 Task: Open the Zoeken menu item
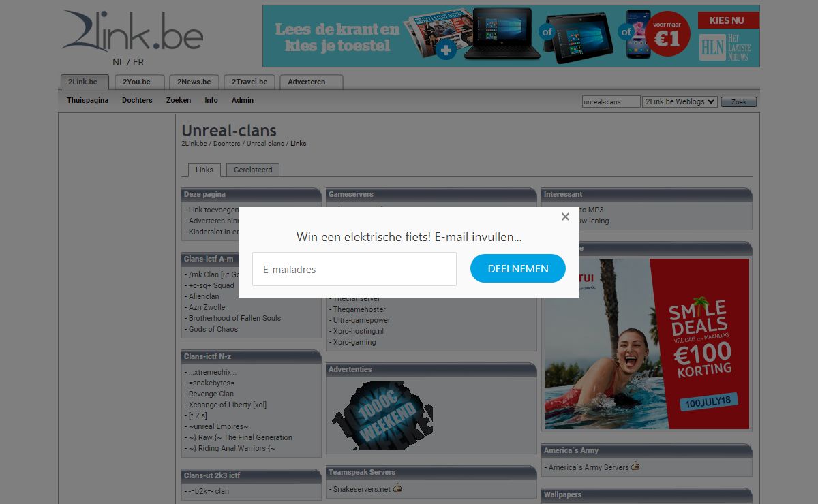[x=179, y=100]
